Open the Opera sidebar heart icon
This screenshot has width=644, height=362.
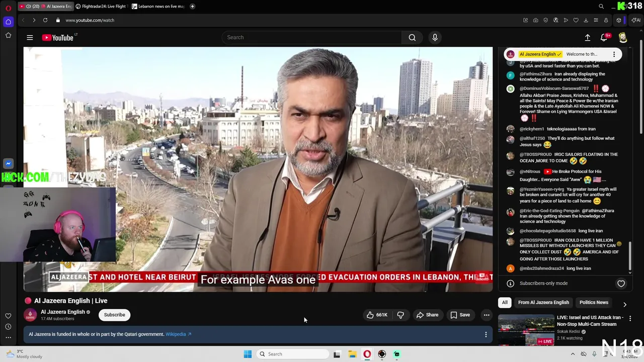point(8,316)
